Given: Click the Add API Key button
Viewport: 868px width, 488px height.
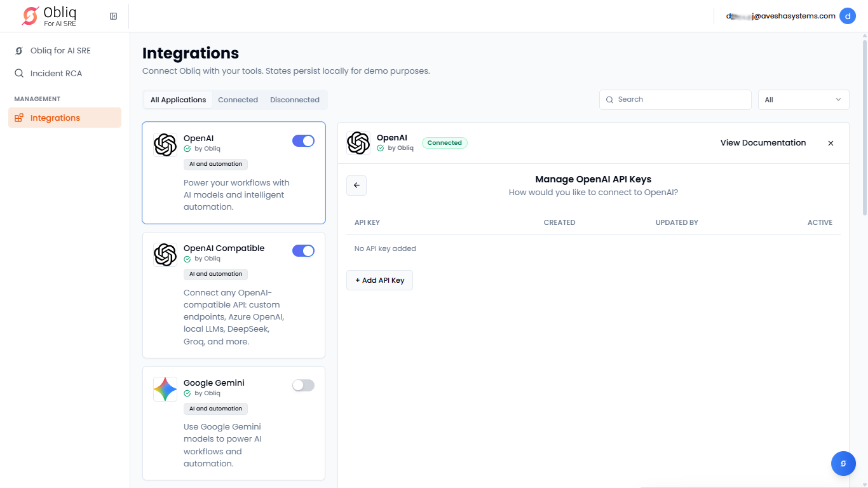Looking at the screenshot, I should 379,280.
